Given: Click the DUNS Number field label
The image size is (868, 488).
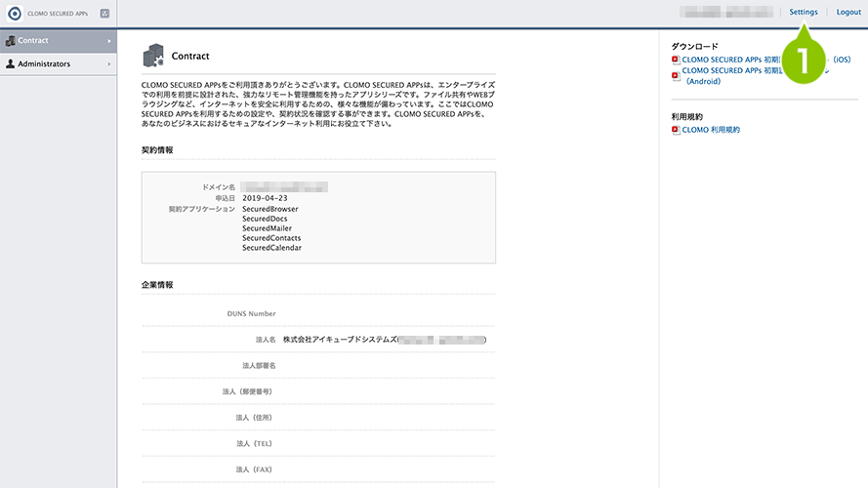Looking at the screenshot, I should point(251,313).
